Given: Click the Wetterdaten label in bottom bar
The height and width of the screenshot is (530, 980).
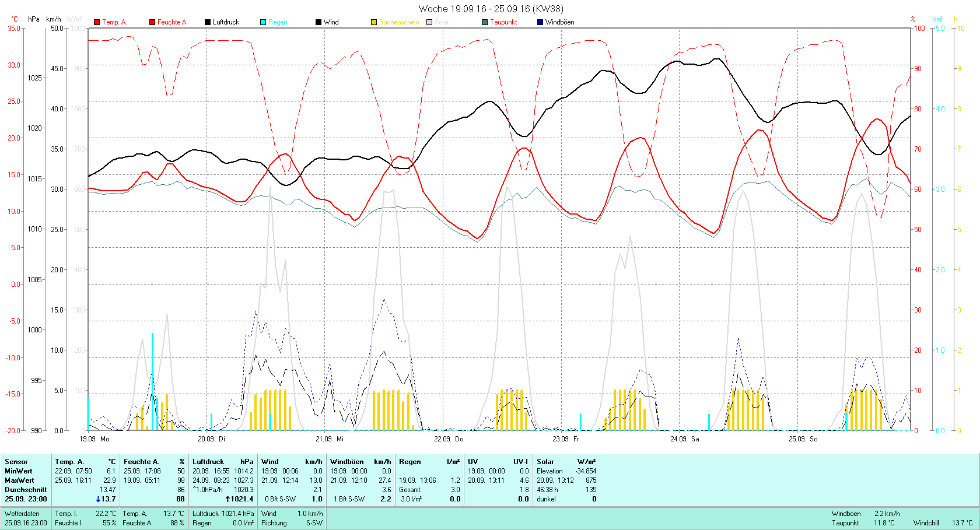Looking at the screenshot, I should click(x=22, y=514).
